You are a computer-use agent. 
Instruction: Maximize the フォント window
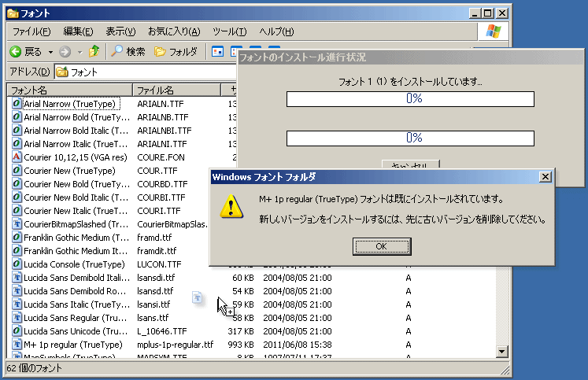coord(487,13)
